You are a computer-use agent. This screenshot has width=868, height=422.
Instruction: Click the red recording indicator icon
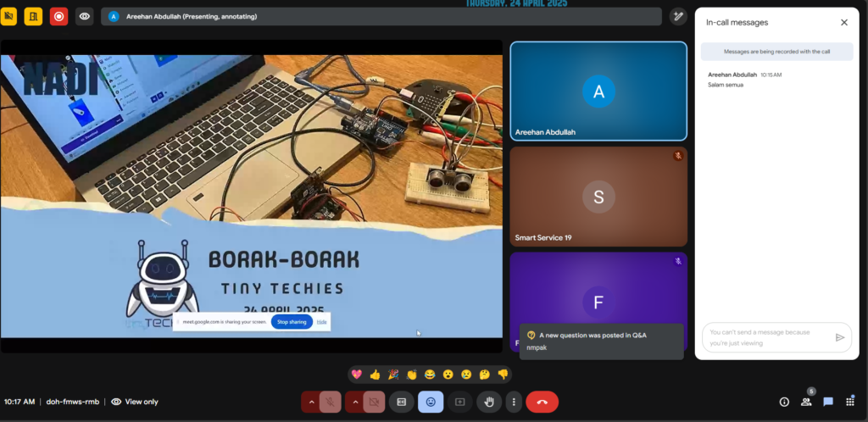[x=58, y=17]
